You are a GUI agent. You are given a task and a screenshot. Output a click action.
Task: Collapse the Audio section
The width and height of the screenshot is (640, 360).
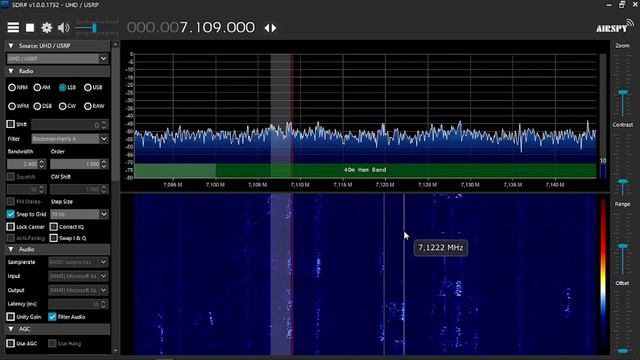11,249
